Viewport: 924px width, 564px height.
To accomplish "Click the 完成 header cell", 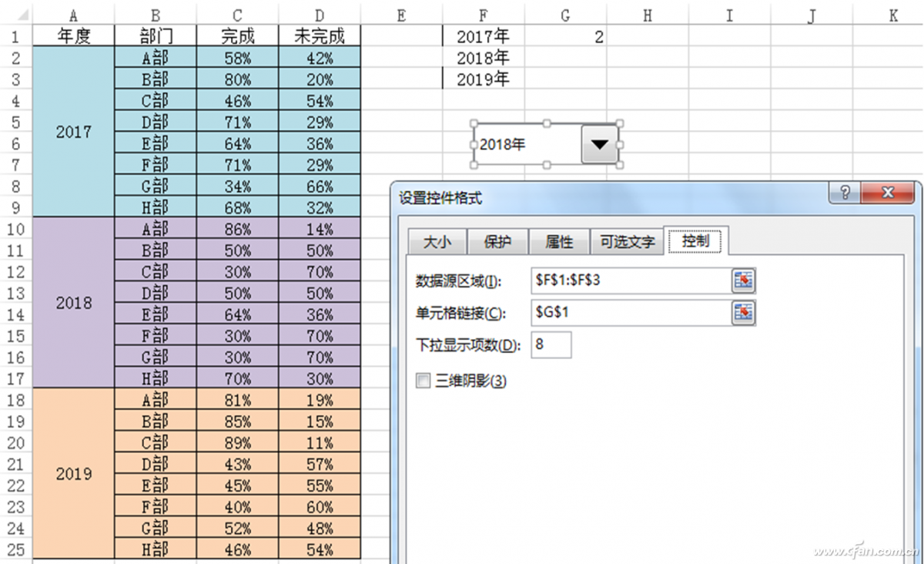I will click(x=237, y=36).
